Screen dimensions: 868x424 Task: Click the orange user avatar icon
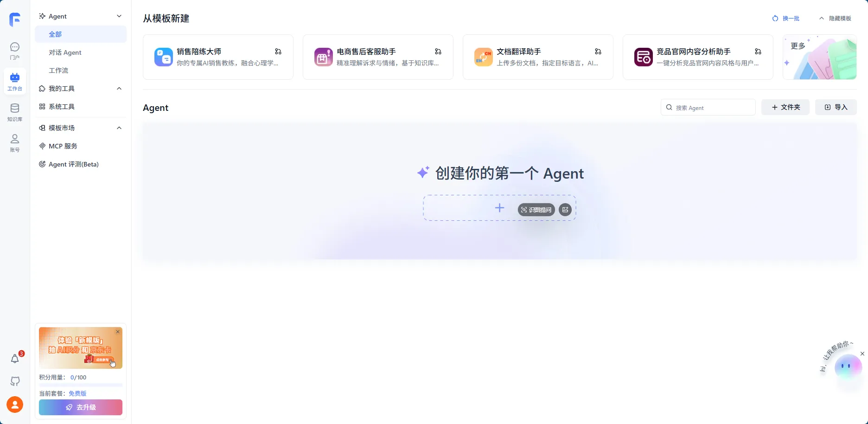tap(15, 405)
